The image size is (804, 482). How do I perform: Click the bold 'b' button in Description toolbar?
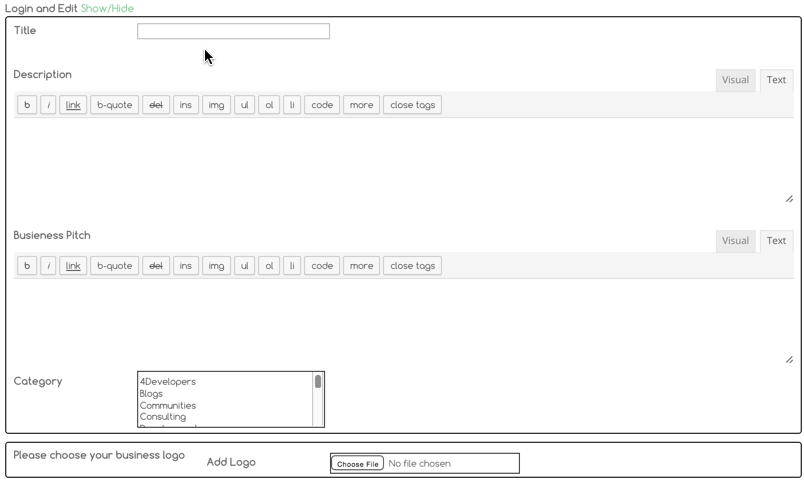pos(27,105)
